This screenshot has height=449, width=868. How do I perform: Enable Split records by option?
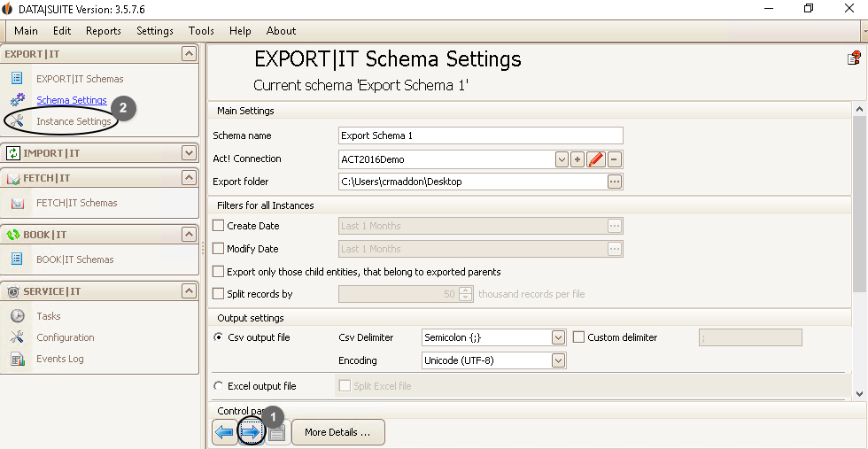(x=219, y=293)
